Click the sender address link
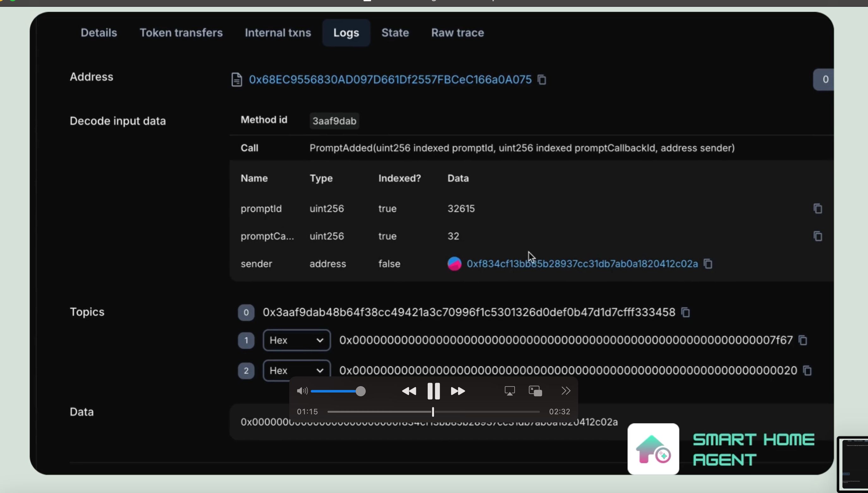This screenshot has height=493, width=868. pyautogui.click(x=583, y=264)
